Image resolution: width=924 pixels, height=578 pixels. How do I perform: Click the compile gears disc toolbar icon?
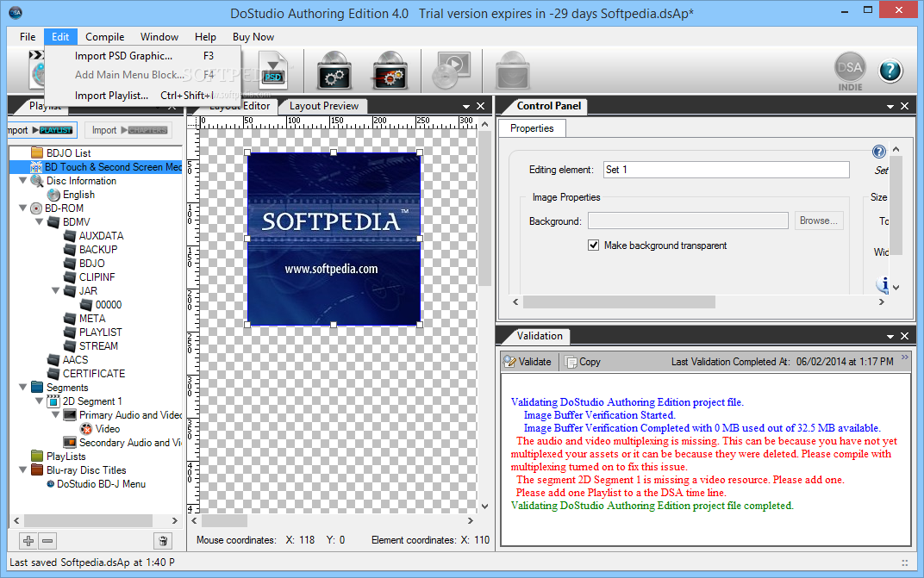334,71
